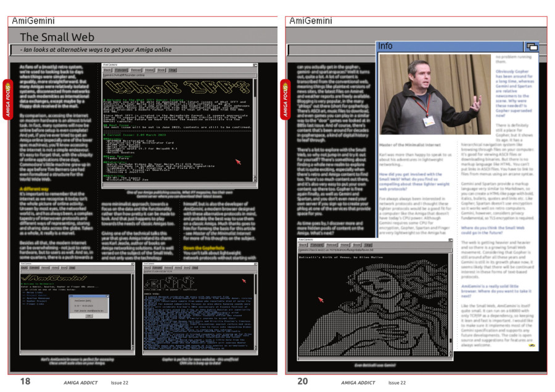The width and height of the screenshot is (555, 392).
Task: Click Stop in the What IFF? browser window
Action: (173, 70)
